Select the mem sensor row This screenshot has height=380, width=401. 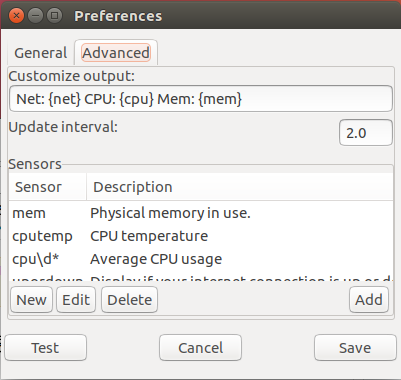201,213
